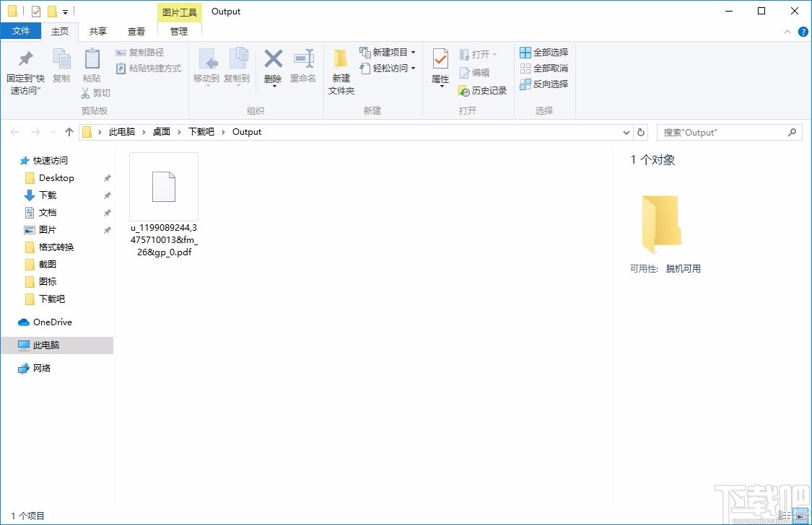Open the 新建项目 dropdown

tap(414, 52)
